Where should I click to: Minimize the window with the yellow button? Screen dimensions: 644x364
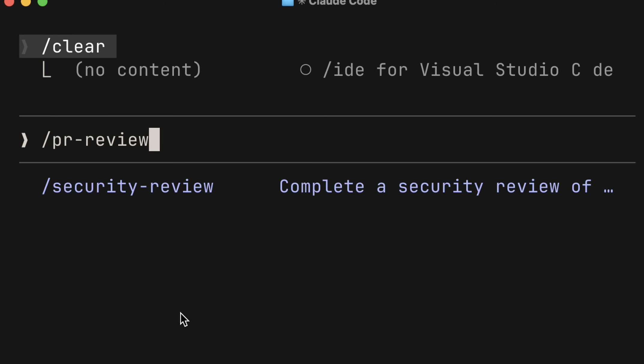point(26,2)
